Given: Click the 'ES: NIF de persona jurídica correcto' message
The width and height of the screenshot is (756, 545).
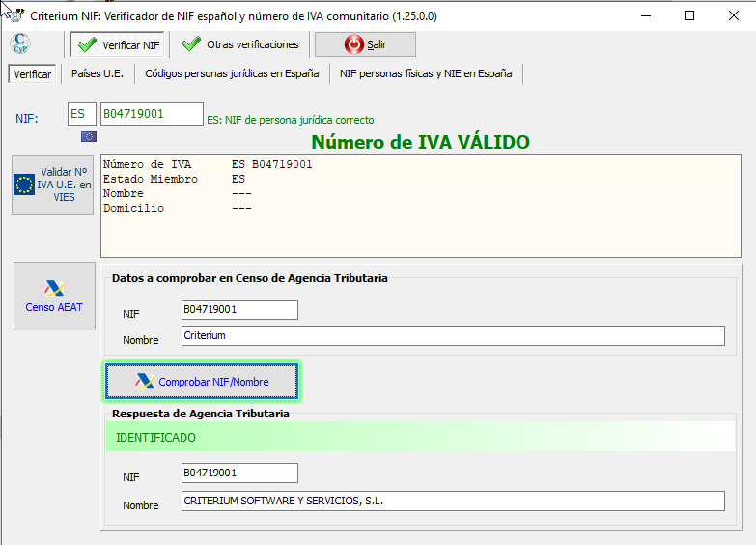Looking at the screenshot, I should pos(291,120).
